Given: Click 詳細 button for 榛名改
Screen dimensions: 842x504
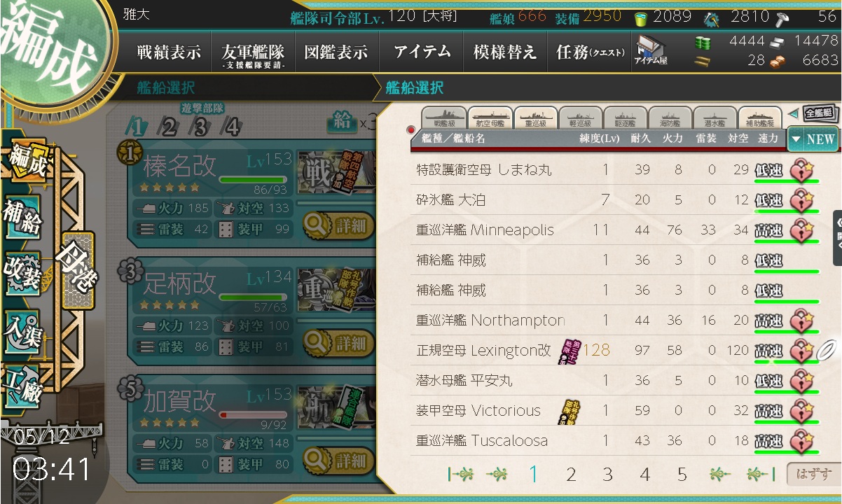Looking at the screenshot, I should [x=340, y=225].
